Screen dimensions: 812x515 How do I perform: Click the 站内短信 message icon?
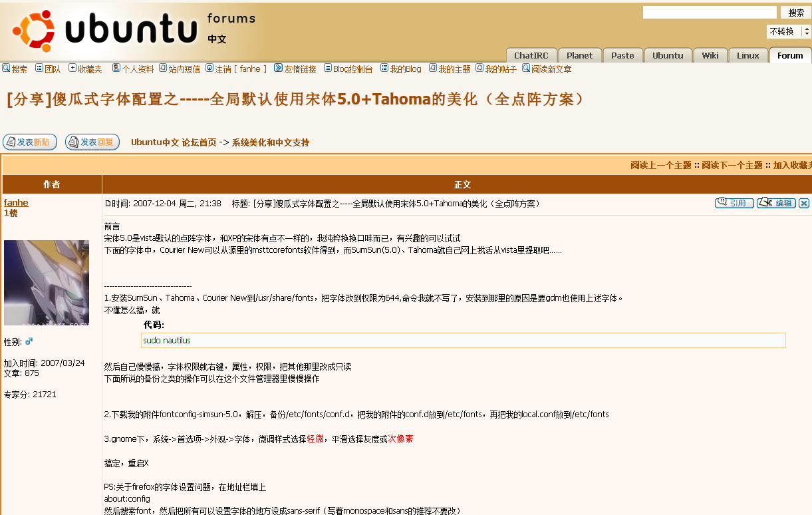pos(163,68)
